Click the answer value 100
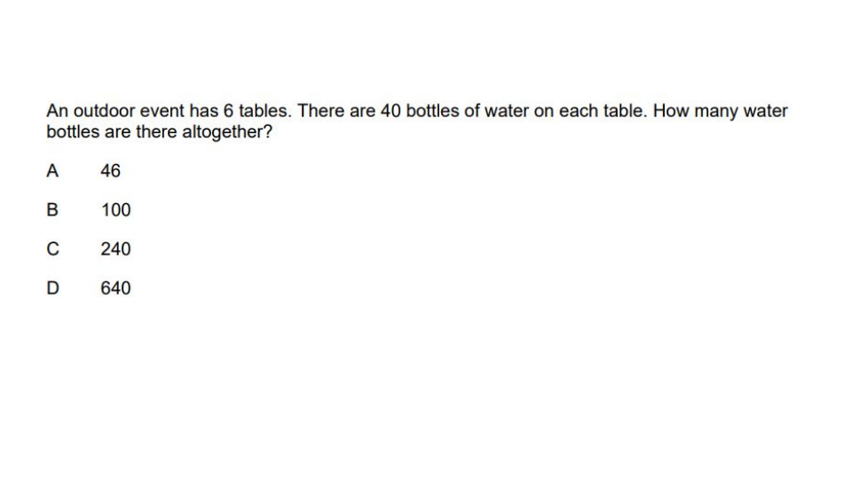Screen dimensions: 868x488 [115, 210]
